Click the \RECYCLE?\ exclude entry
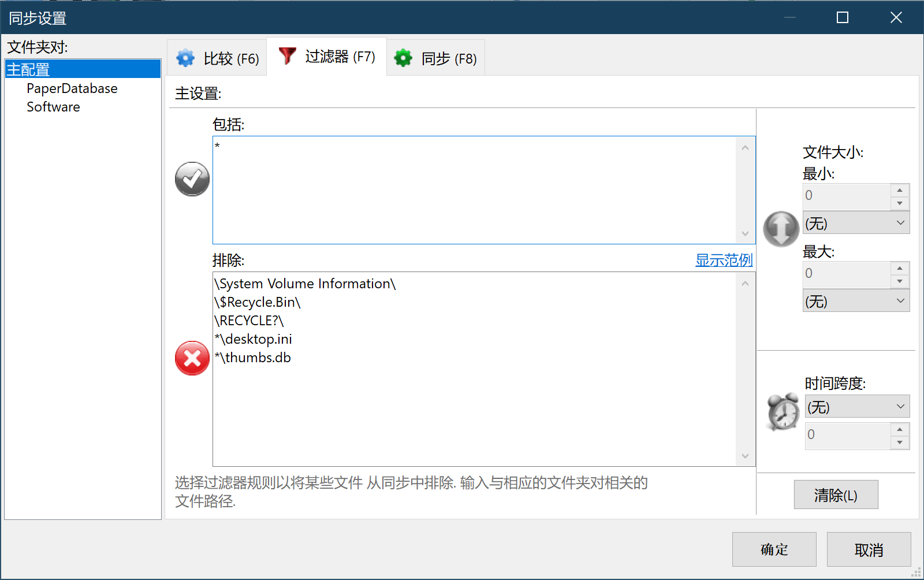 pyautogui.click(x=249, y=321)
